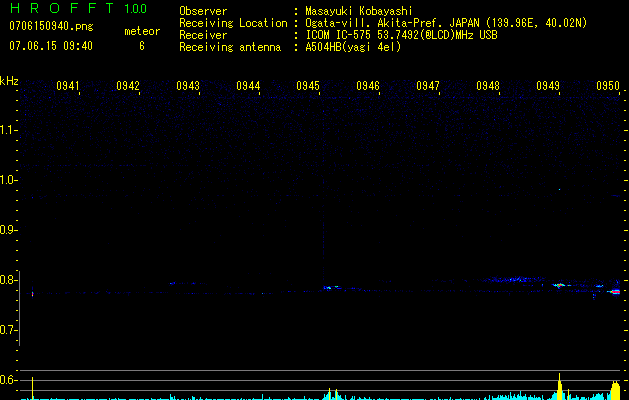Click the A504HB(yagi 4el) antenna text

[353, 47]
